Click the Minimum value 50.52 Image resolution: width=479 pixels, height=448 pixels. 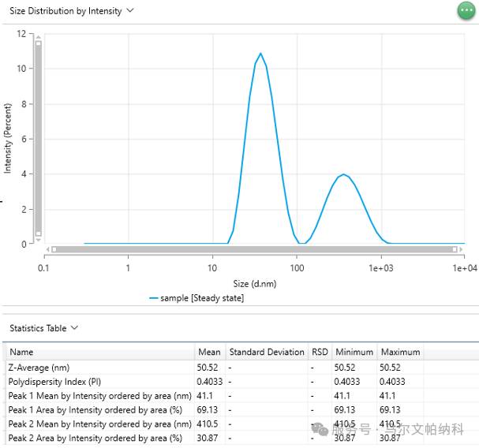(x=345, y=368)
